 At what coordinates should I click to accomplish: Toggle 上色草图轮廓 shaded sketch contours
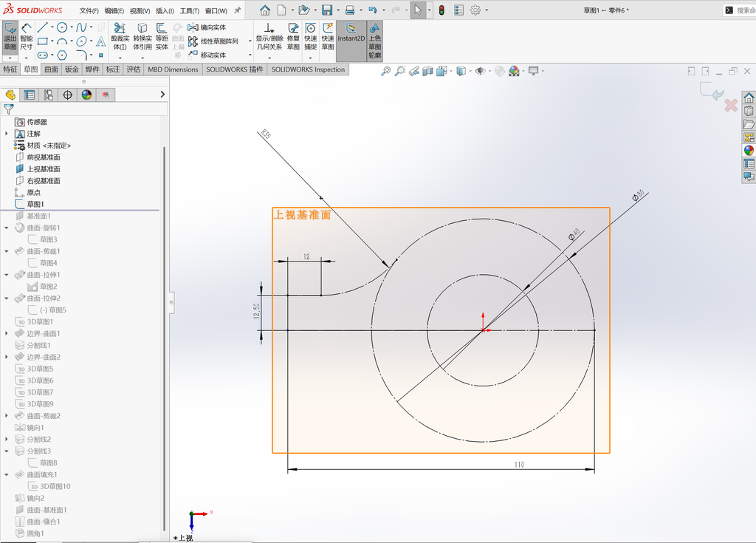pos(374,41)
